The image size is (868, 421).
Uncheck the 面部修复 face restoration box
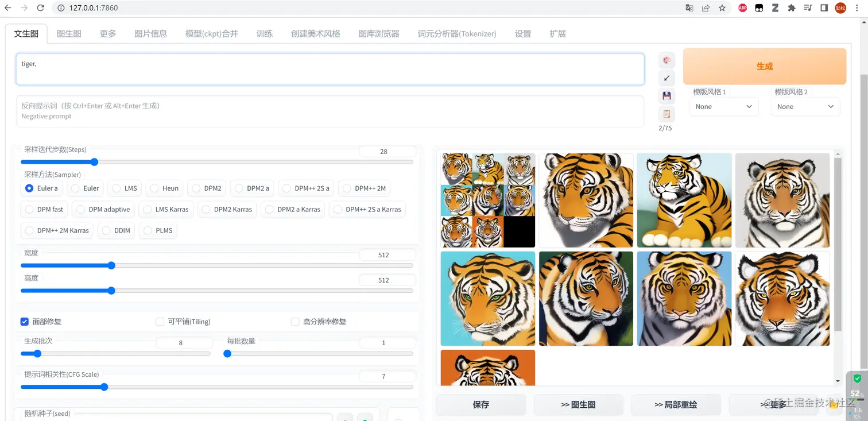(x=25, y=322)
